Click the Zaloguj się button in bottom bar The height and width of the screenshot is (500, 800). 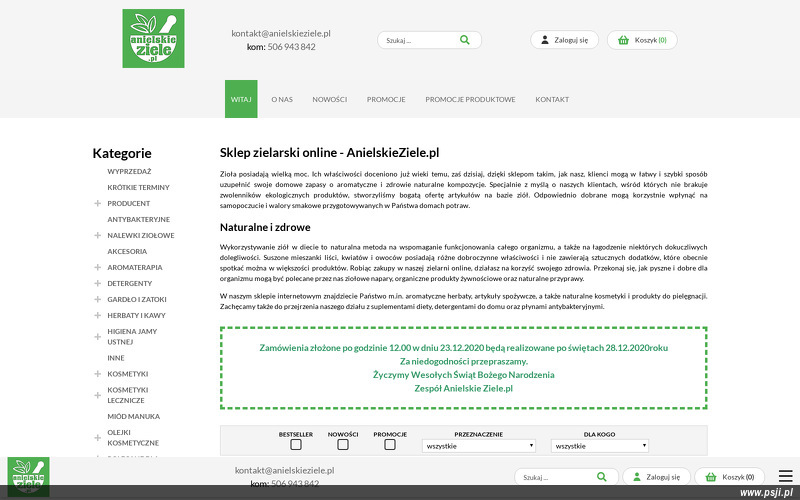point(656,477)
